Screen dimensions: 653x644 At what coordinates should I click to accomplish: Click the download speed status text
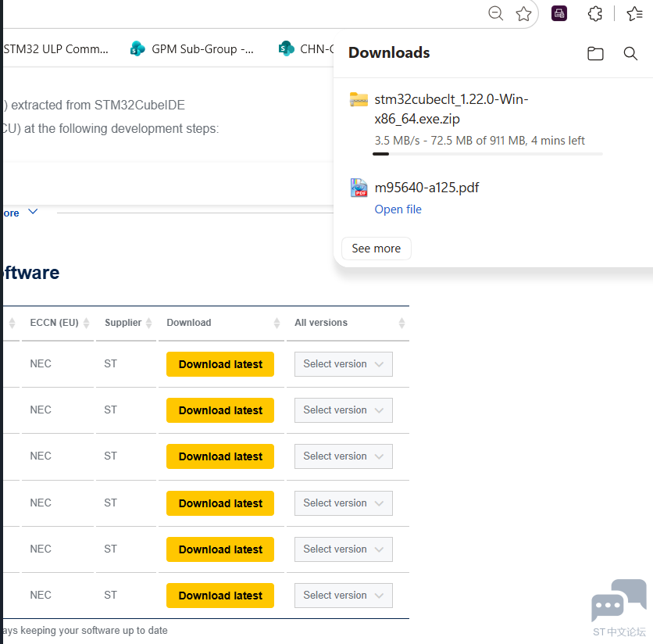[480, 141]
